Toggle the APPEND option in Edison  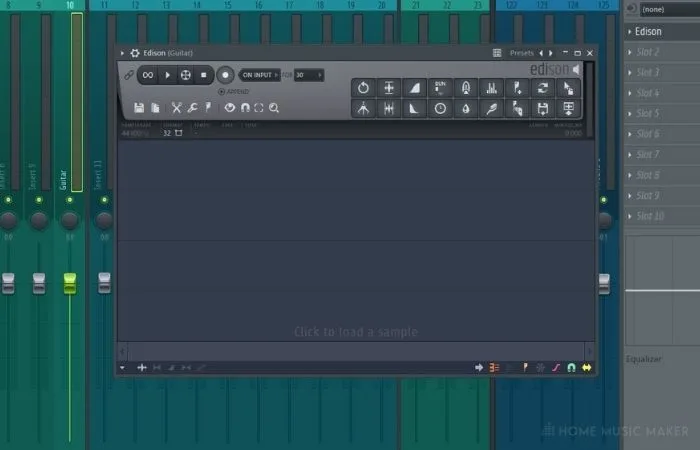233,92
